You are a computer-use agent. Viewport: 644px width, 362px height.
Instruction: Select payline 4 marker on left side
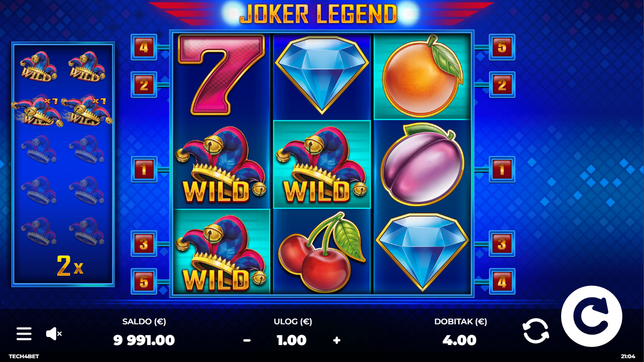pyautogui.click(x=144, y=47)
